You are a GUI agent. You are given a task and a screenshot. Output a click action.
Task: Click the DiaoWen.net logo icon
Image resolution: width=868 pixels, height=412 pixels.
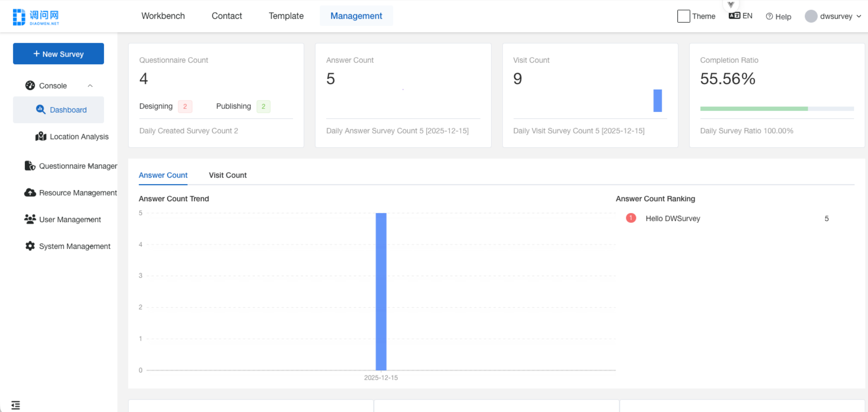[19, 17]
